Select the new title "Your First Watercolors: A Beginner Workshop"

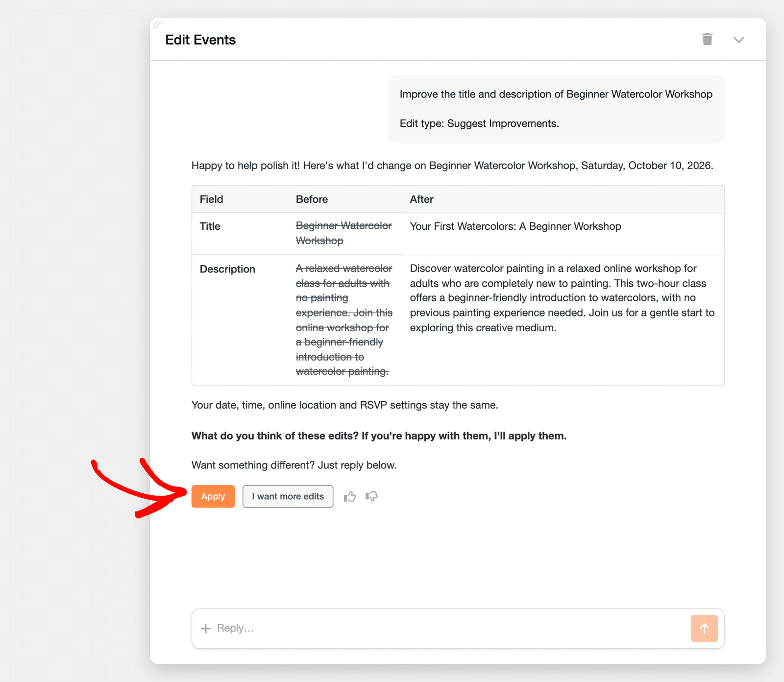click(x=515, y=226)
